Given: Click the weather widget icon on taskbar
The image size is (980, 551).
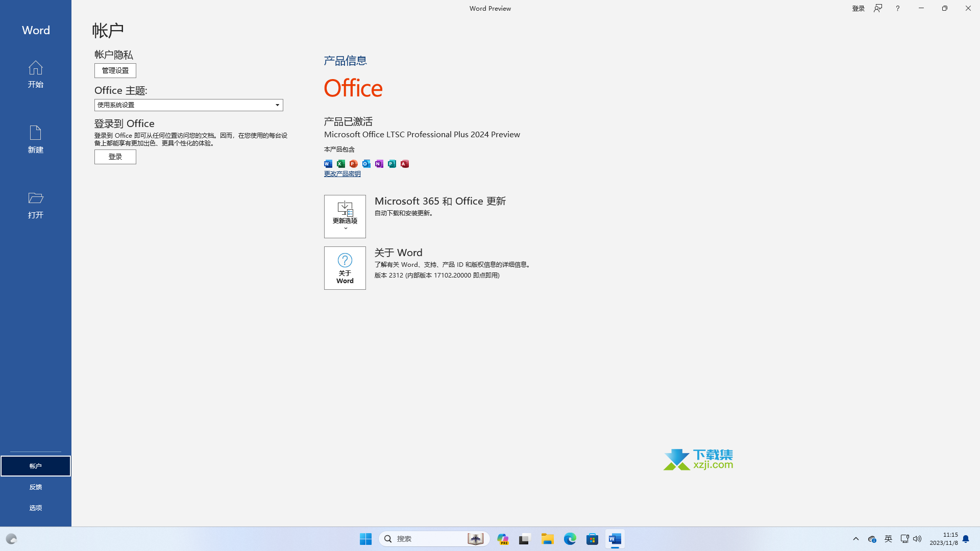Looking at the screenshot, I should click(x=11, y=539).
